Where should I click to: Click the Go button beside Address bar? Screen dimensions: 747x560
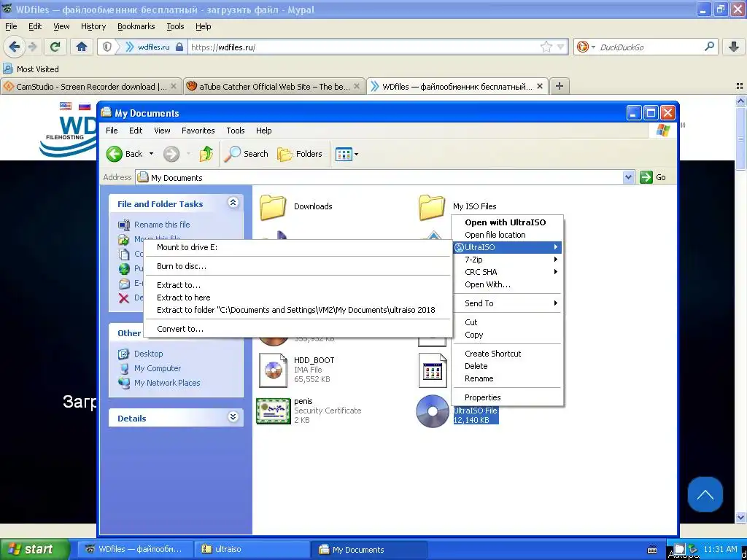click(x=653, y=177)
